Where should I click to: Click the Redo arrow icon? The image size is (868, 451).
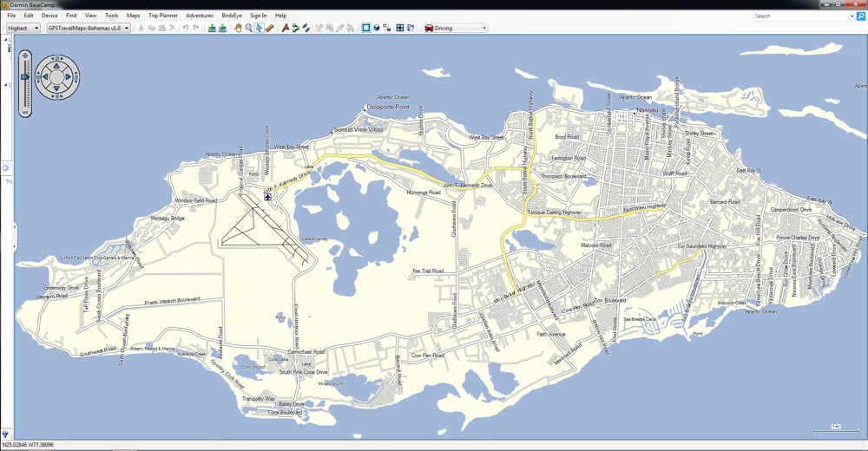196,28
